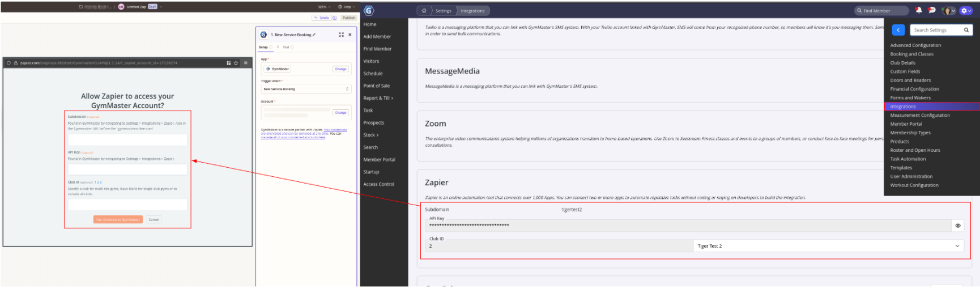This screenshot has height=289, width=980.
Task: Expand the Help menu in Zapier
Action: click(x=347, y=7)
